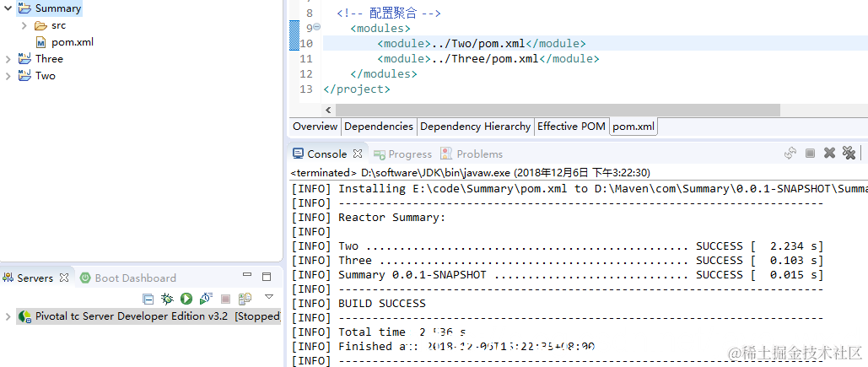Click the editor scroll left arrow
This screenshot has width=868, height=367.
tap(328, 110)
